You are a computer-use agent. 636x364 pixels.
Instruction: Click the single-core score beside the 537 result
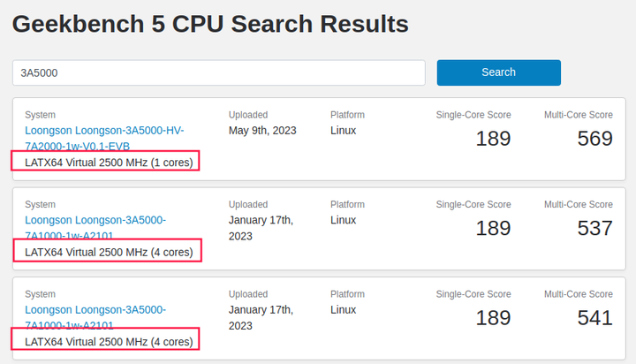pyautogui.click(x=493, y=228)
